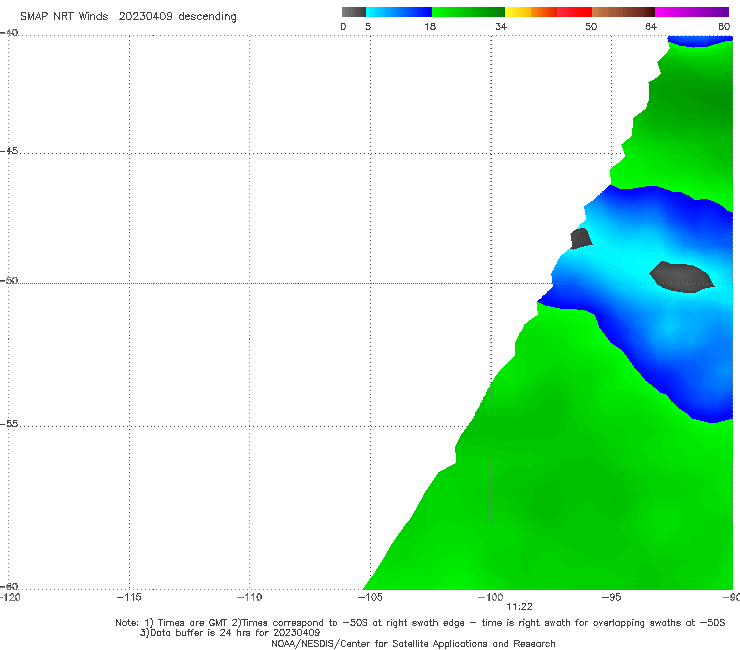Click the blue wind patch at the top right corner
Screen dimensions: 740x650
pyautogui.click(x=700, y=41)
